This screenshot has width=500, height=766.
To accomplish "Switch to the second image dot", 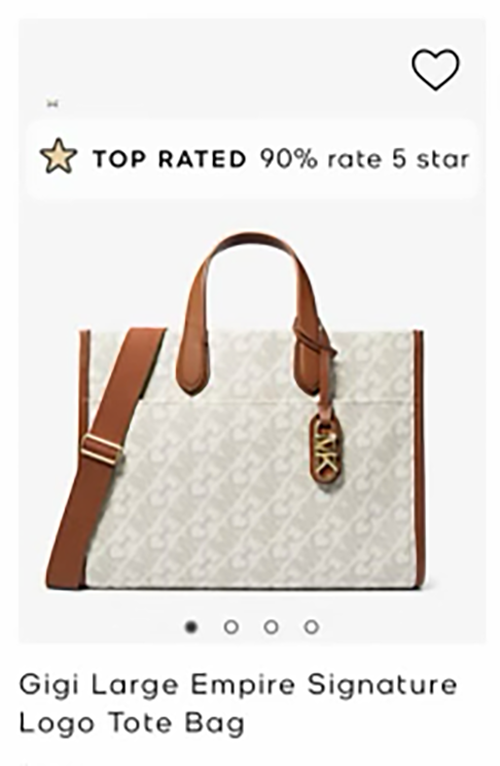I will pyautogui.click(x=231, y=627).
